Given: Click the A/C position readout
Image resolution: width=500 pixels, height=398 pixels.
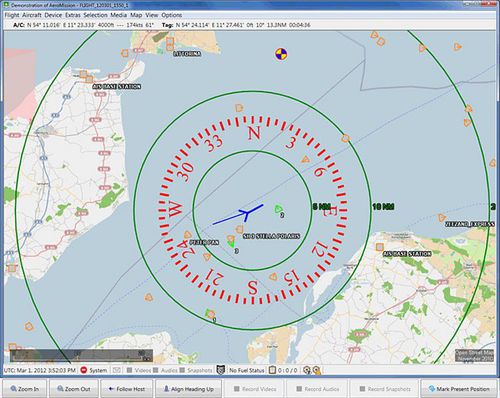Looking at the screenshot, I should tap(83, 25).
